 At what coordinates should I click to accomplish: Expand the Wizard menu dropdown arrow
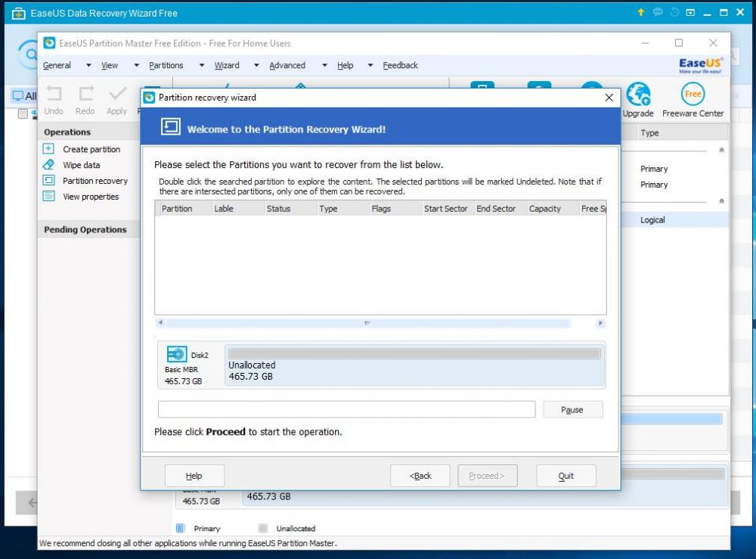click(x=256, y=65)
